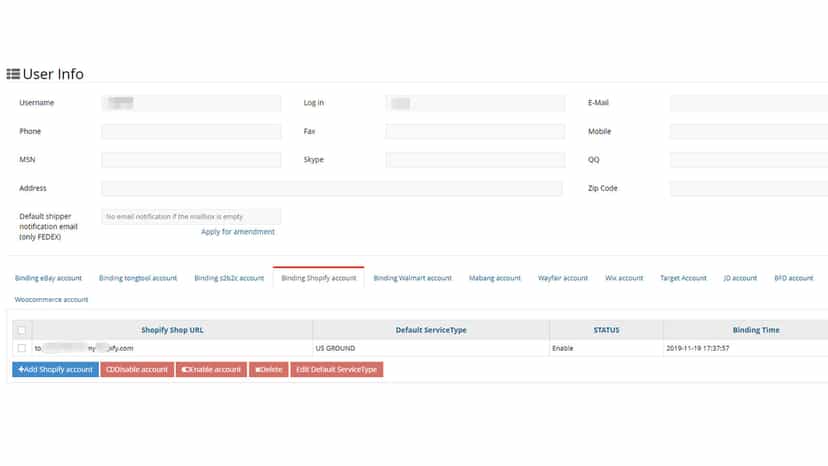
Task: Focus the QQ input field
Action: (749, 160)
